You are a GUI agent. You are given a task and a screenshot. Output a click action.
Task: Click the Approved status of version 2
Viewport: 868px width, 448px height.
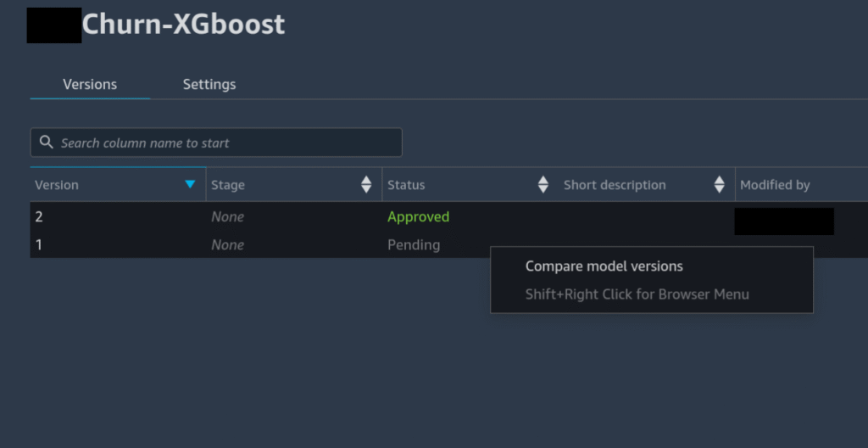[x=418, y=216]
